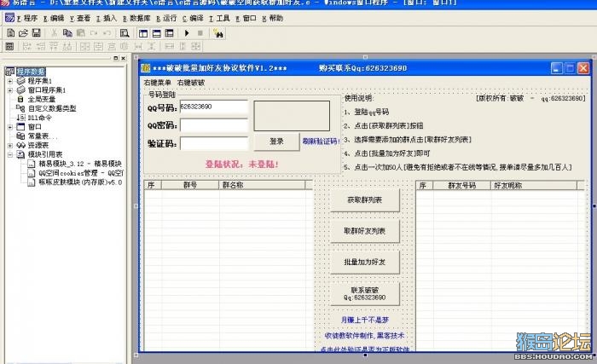
Task: Click the Redo arrow toolbar icon
Action: tap(94, 33)
